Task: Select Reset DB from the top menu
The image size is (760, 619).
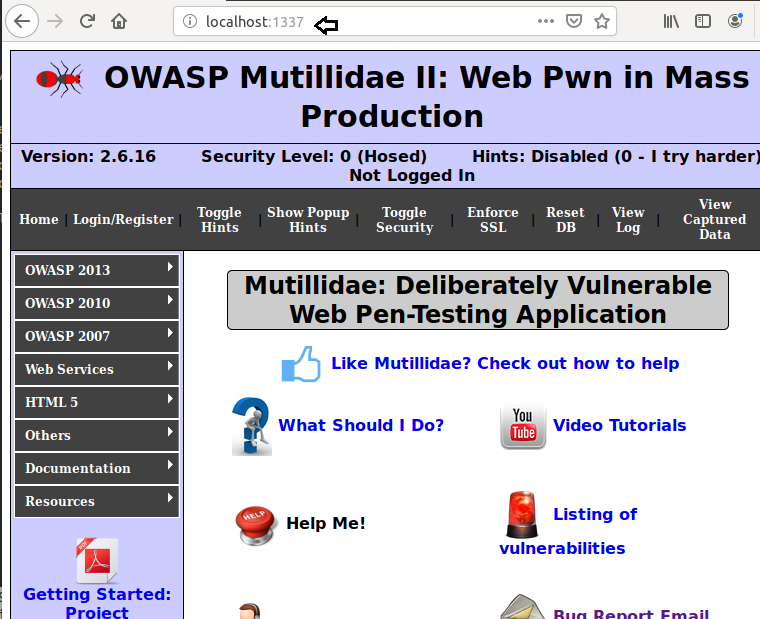Action: (565, 220)
